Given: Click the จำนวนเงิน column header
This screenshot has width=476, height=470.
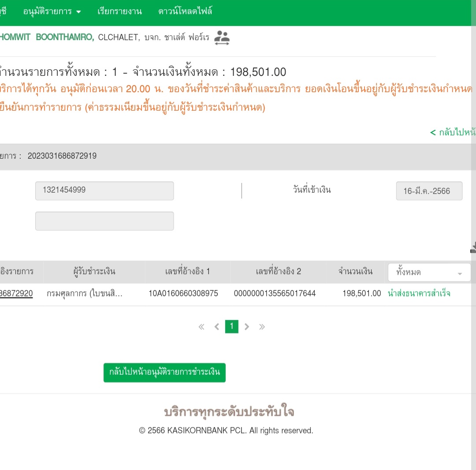Looking at the screenshot, I should (355, 272).
